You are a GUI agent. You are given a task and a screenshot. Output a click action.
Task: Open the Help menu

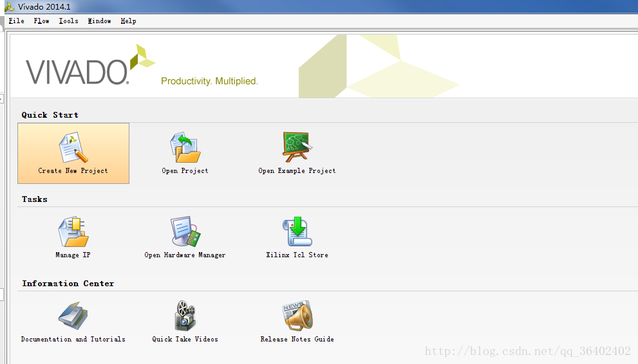(x=128, y=21)
